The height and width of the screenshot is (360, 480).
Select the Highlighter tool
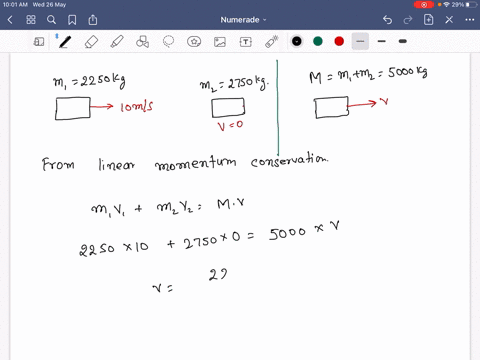tap(117, 42)
